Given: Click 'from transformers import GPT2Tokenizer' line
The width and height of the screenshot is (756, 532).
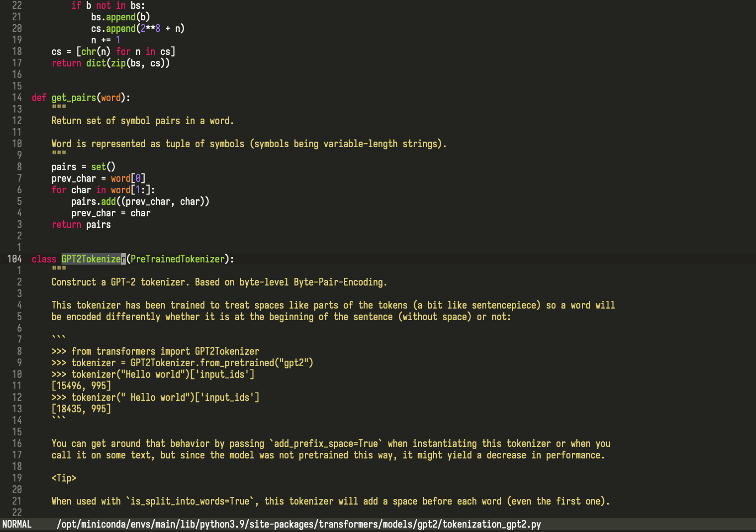Looking at the screenshot, I should pyautogui.click(x=155, y=351).
